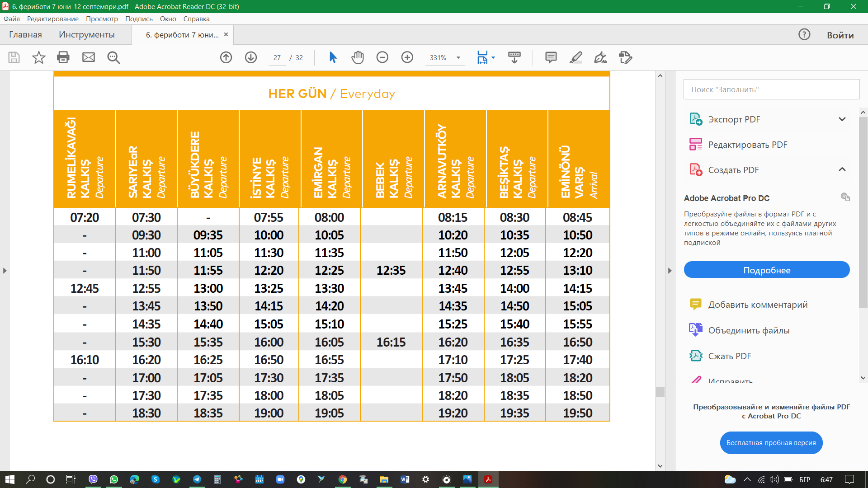Switch to the Инструменты tab

pyautogui.click(x=87, y=35)
